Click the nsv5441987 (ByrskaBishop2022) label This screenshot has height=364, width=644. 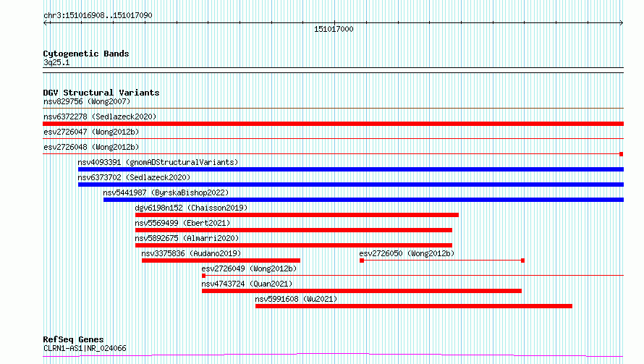pyautogui.click(x=166, y=192)
